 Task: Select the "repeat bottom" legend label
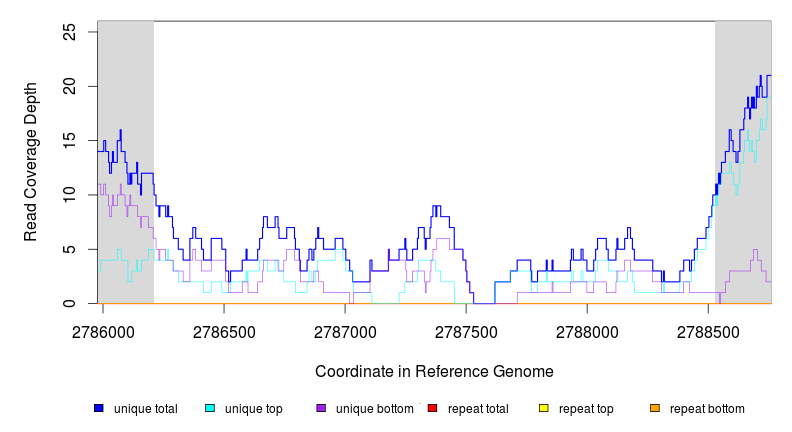click(707, 409)
